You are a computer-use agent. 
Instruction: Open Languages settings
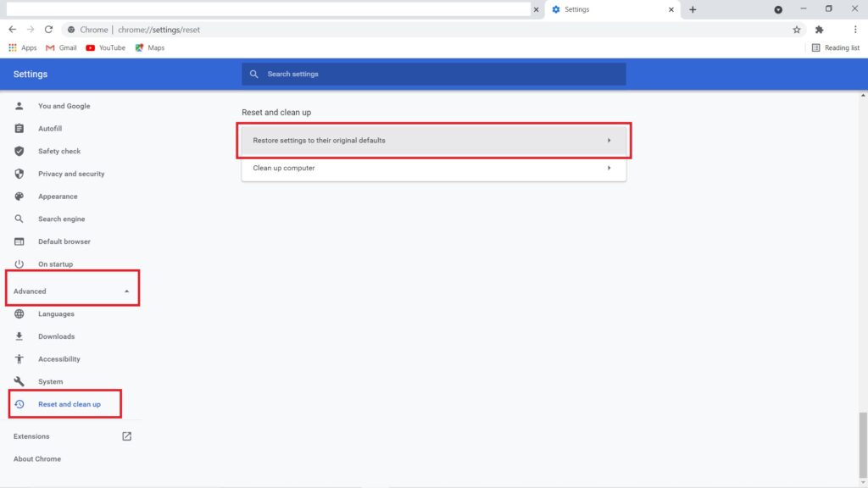tap(56, 313)
